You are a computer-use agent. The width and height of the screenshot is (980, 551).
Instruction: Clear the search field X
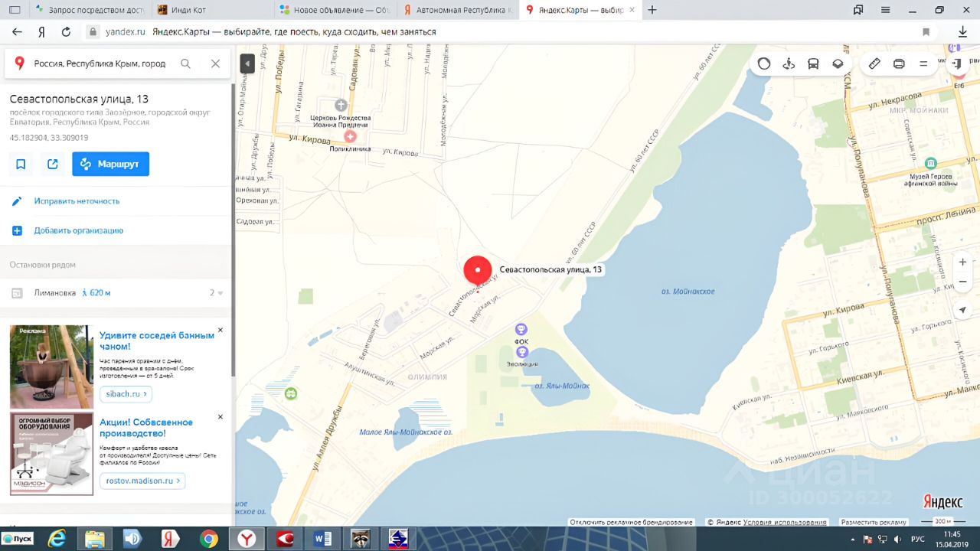click(215, 64)
